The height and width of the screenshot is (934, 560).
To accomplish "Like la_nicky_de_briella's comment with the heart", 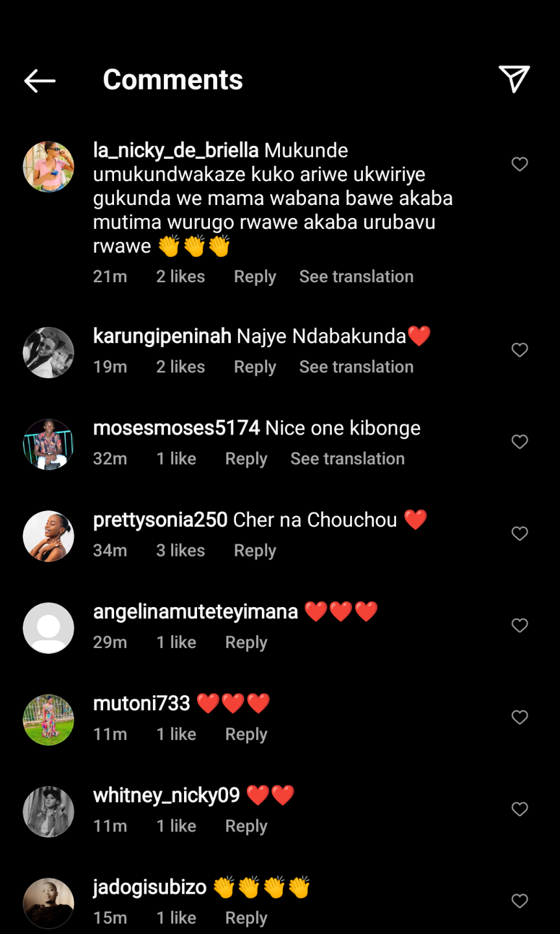I will pyautogui.click(x=520, y=164).
